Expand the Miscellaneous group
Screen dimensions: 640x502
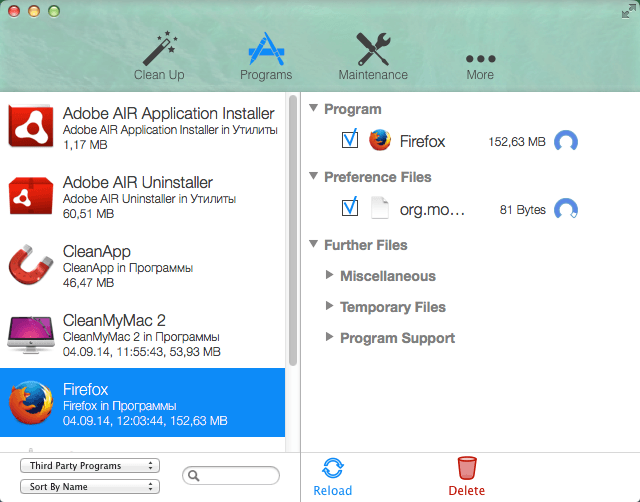(329, 275)
